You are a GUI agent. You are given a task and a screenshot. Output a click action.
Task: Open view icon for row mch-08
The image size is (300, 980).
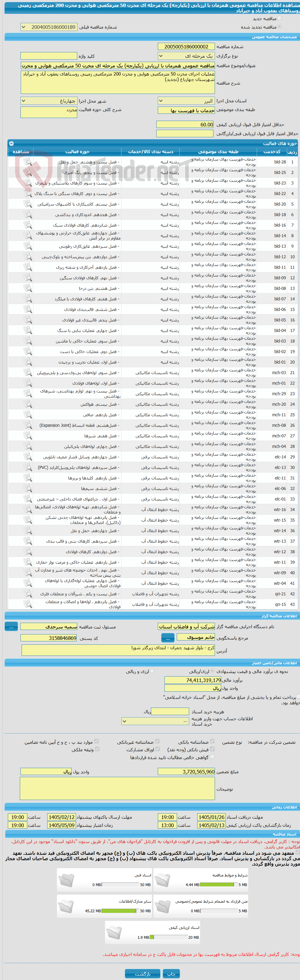[x=27, y=425]
